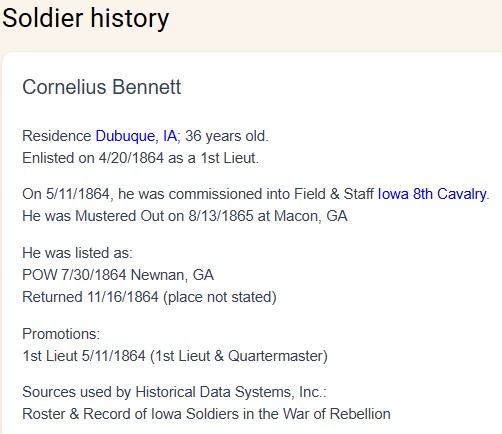
Task: Click the Cornelius Bennett name heading
Action: (x=102, y=87)
